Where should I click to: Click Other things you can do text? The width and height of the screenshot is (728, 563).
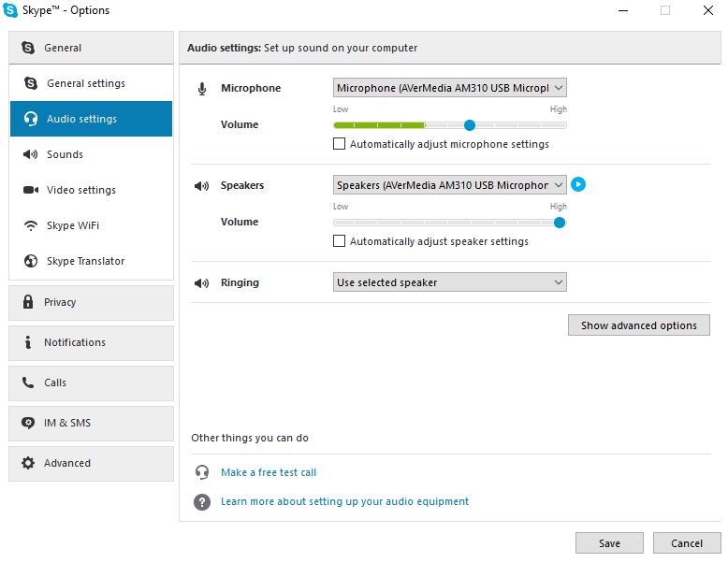(x=250, y=438)
